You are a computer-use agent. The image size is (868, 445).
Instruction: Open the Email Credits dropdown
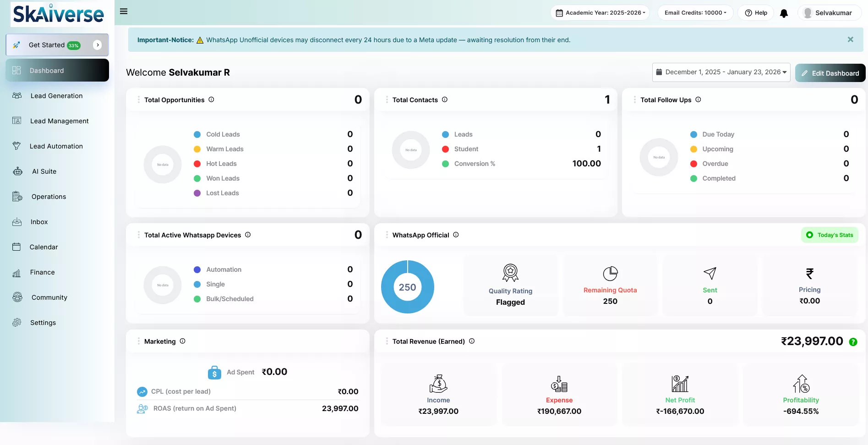point(695,13)
